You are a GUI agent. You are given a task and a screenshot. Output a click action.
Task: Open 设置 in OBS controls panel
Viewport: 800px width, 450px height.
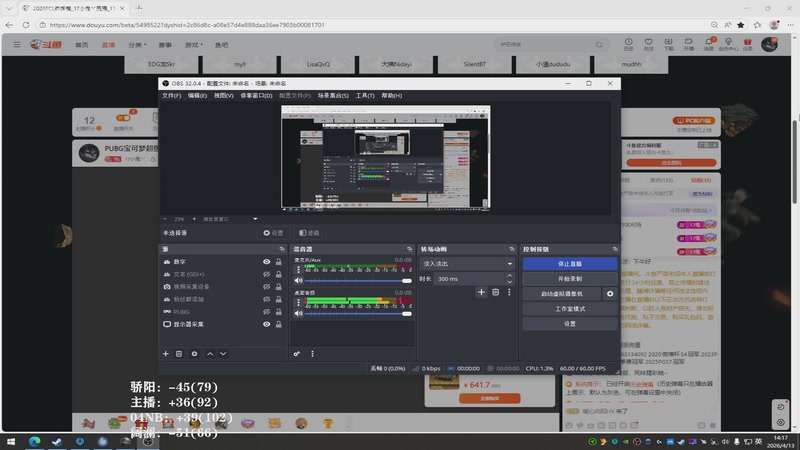(x=570, y=323)
